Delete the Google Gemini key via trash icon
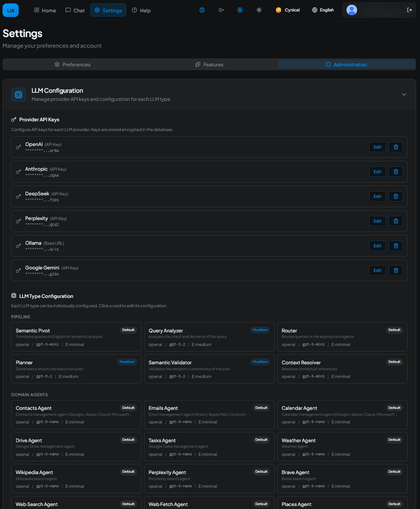 (395, 270)
